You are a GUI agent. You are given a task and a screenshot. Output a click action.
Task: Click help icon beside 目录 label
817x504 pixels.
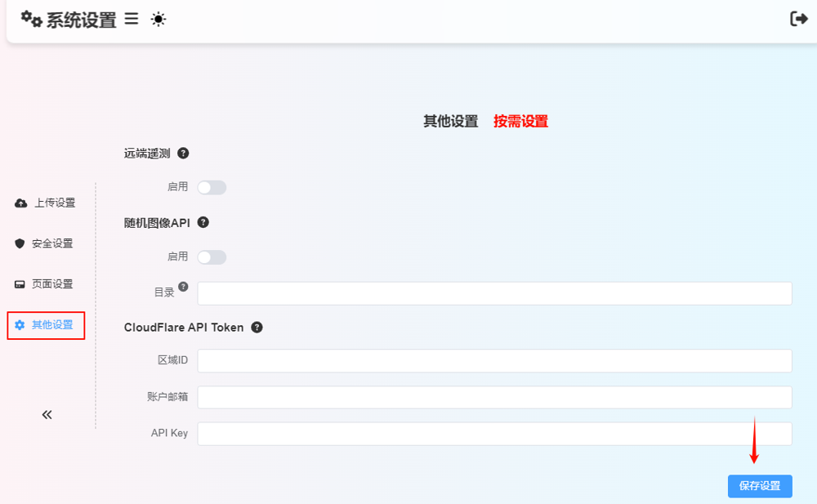tap(183, 287)
